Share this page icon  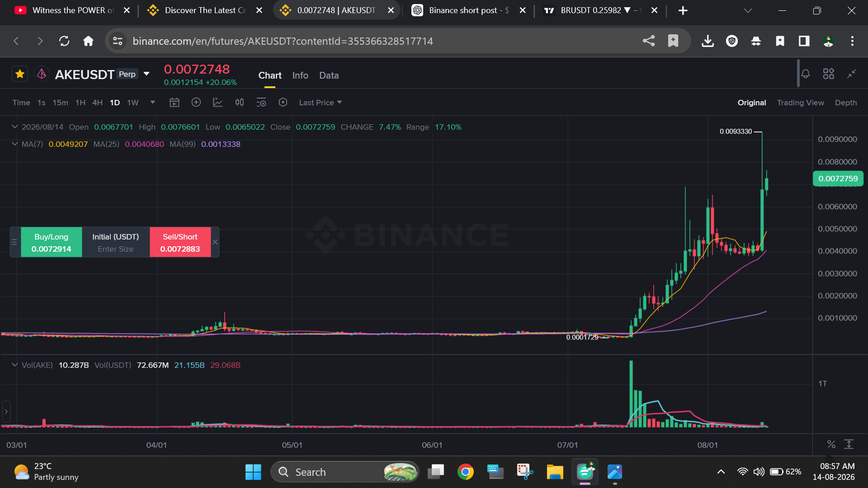649,41
